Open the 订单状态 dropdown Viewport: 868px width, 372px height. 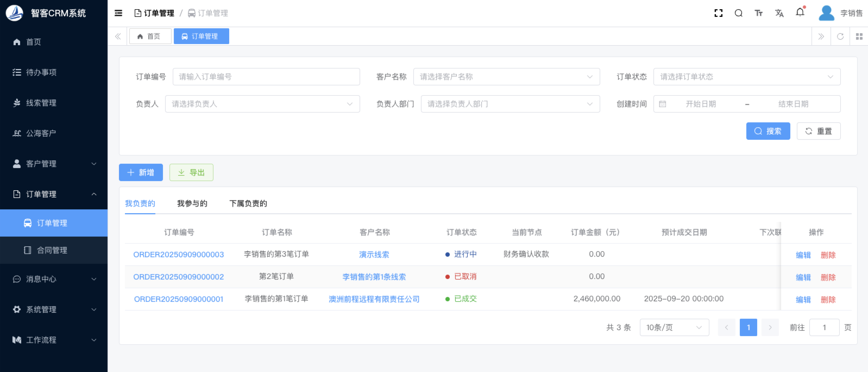(746, 77)
